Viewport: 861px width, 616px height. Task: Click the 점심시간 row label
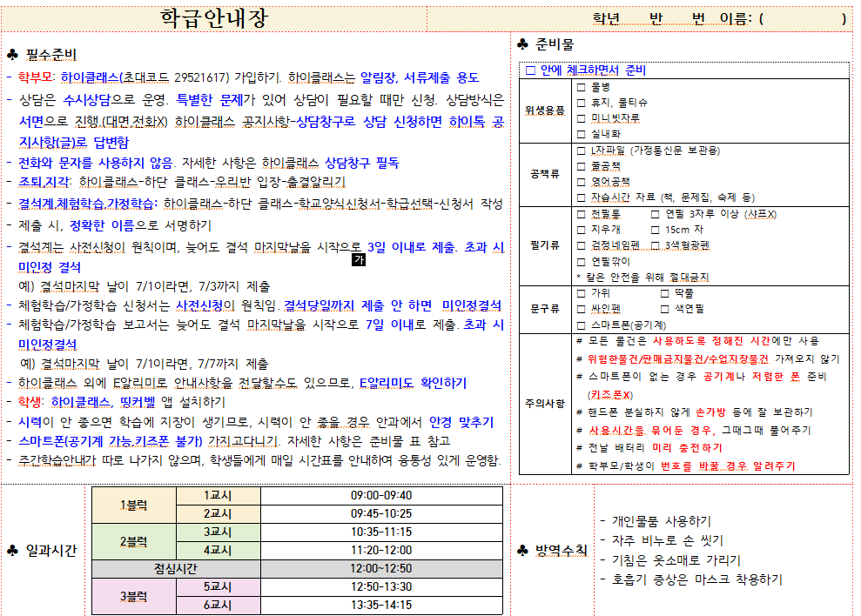pos(176,569)
